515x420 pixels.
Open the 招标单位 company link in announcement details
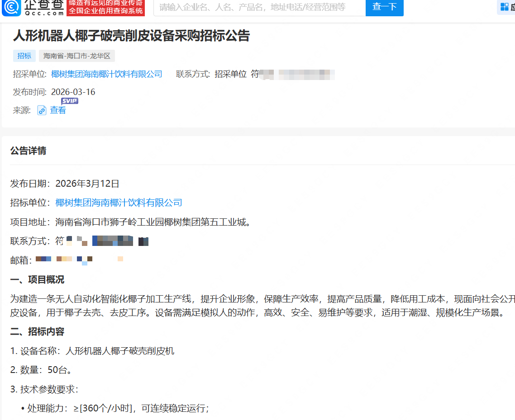pyautogui.click(x=119, y=203)
